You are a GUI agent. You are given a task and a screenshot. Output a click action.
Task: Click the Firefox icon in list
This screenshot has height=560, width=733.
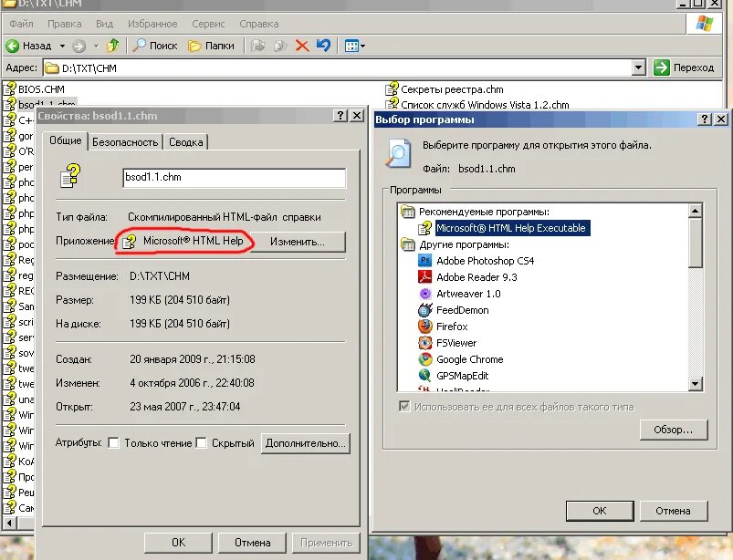pos(424,326)
